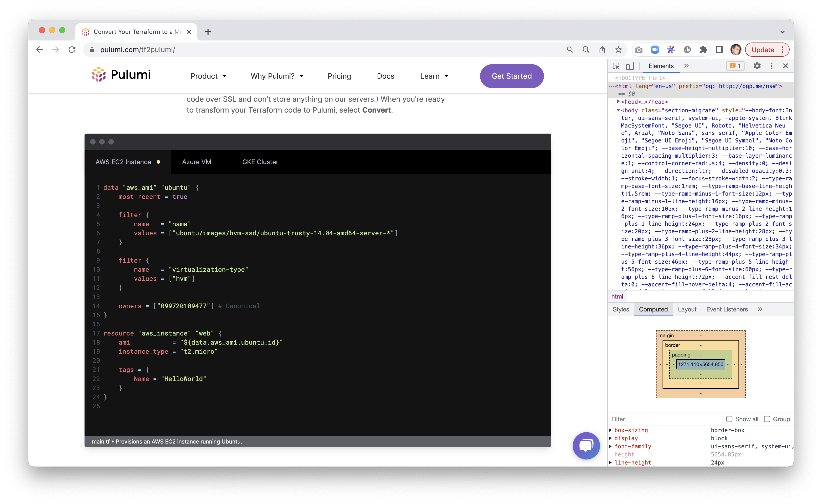Reload the page
Image resolution: width=822 pixels, height=504 pixels.
point(72,50)
